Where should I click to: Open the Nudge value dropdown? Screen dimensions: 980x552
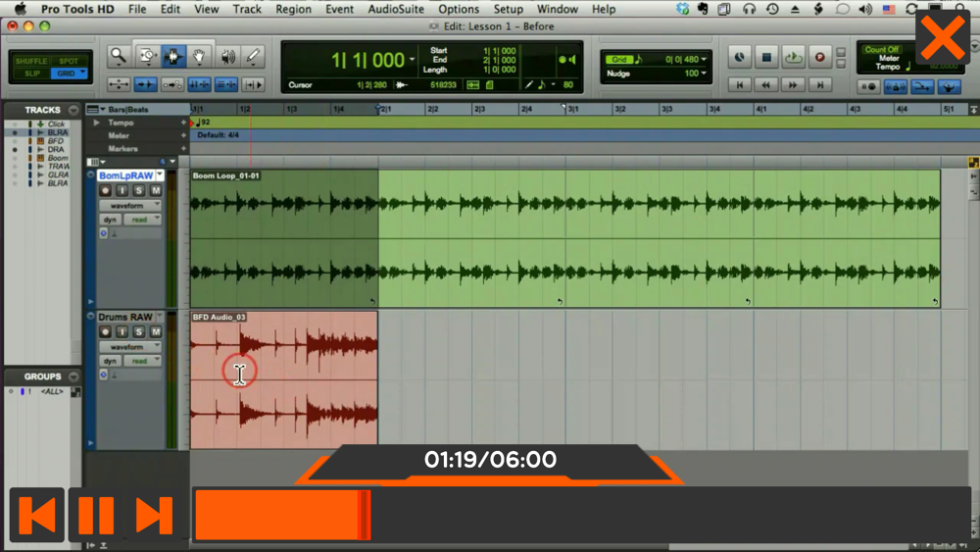pos(704,74)
